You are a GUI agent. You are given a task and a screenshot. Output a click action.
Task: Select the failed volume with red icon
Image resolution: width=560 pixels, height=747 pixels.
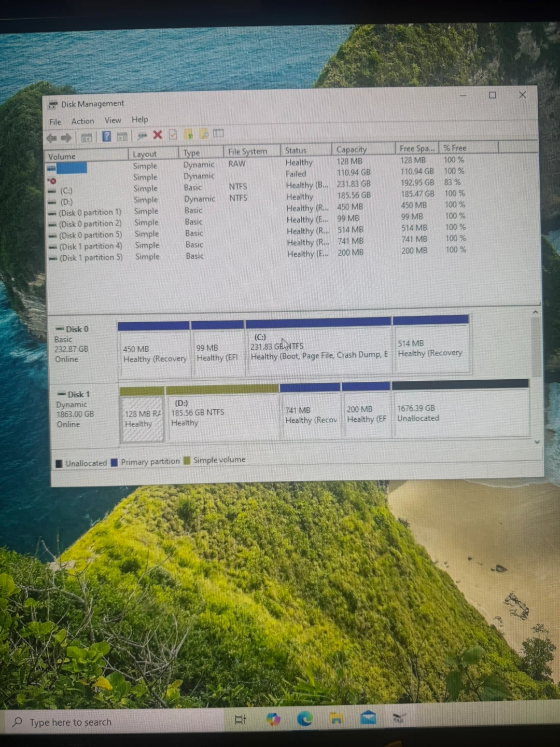tap(53, 181)
